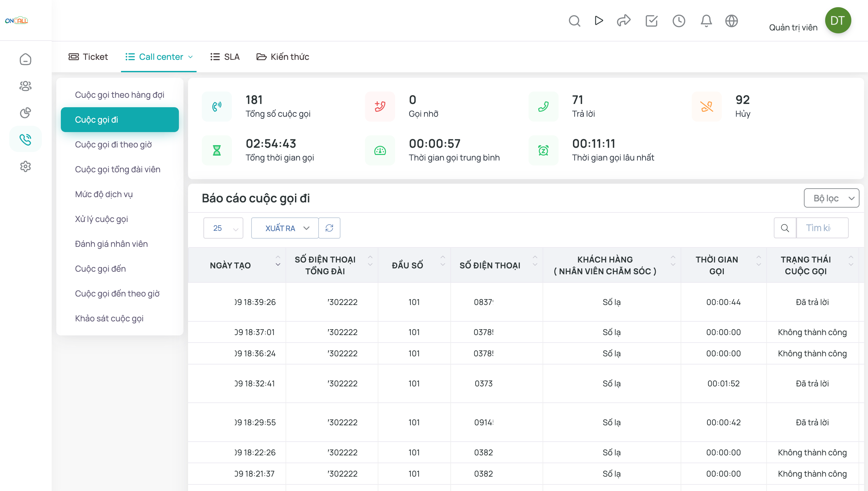868x491 pixels.
Task: Expand the Bộ lọc filter dropdown
Action: click(x=831, y=198)
